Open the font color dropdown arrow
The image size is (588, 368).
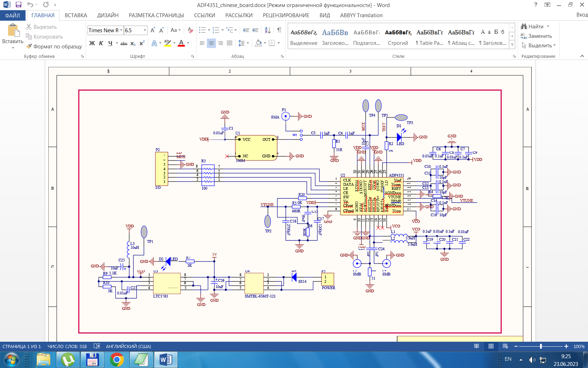point(188,43)
